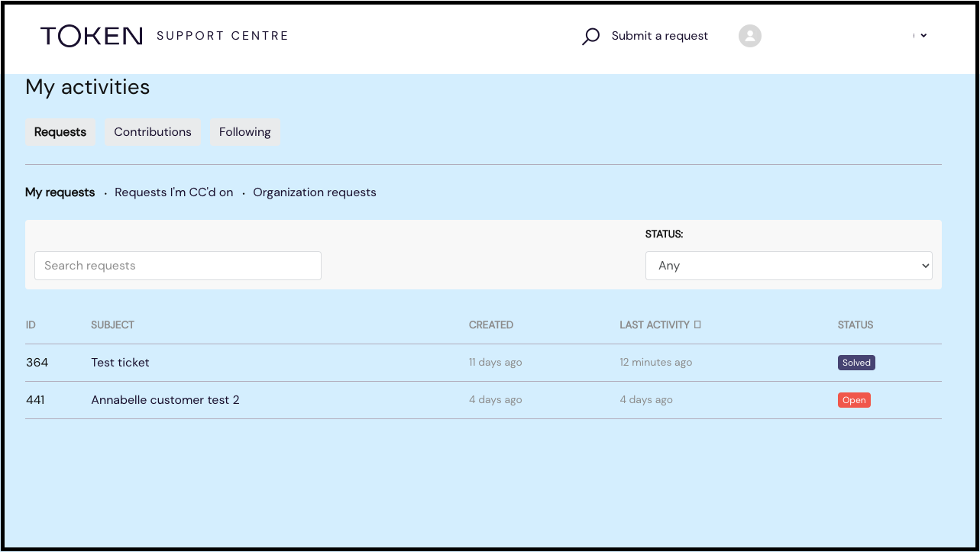Screen dimensions: 980x552
Task: Expand the profile menu chevron
Action: pyautogui.click(x=923, y=35)
